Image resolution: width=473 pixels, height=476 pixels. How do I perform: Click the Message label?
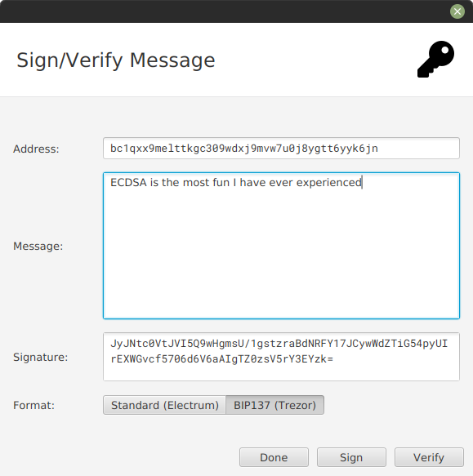pyautogui.click(x=38, y=246)
